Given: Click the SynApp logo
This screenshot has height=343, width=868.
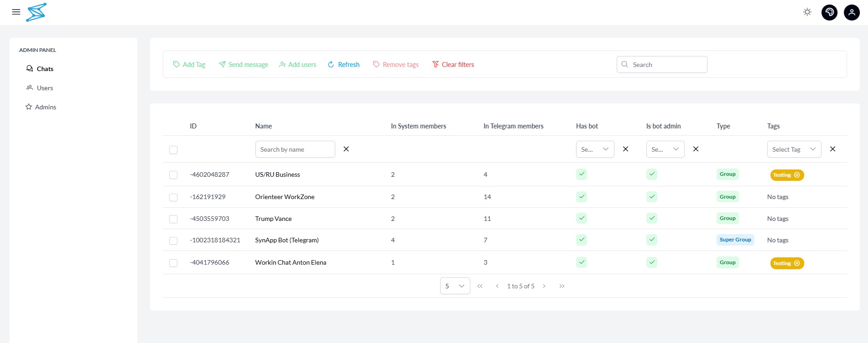Looking at the screenshot, I should click(x=36, y=12).
